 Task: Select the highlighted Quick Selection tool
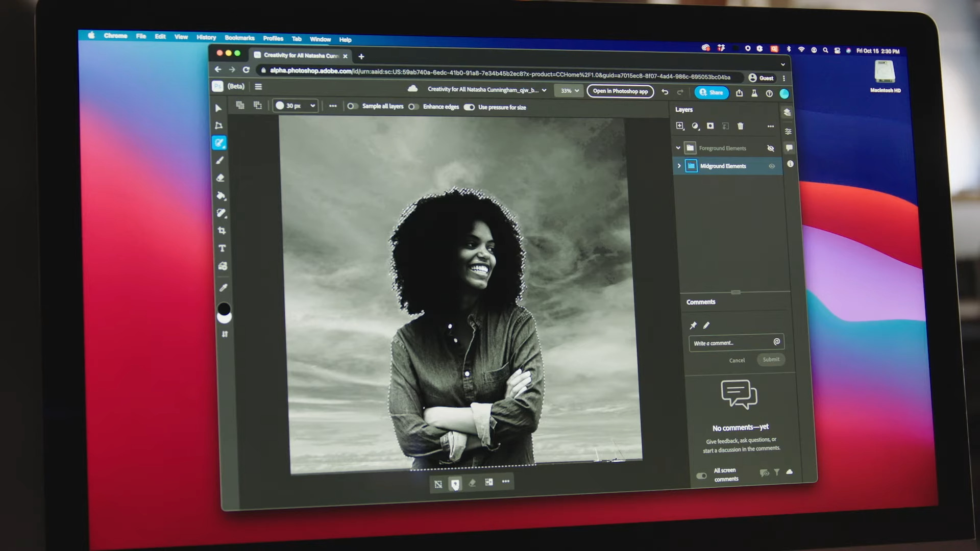tap(219, 143)
